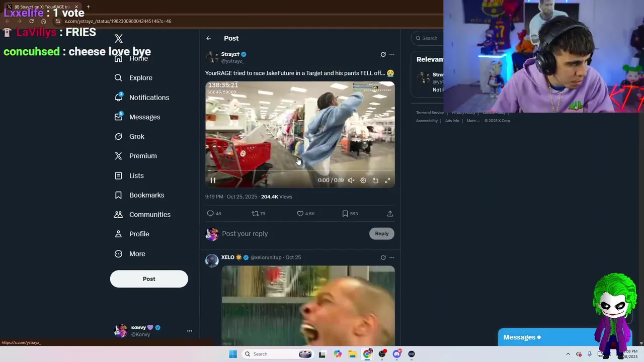Viewport: 644px width, 362px height.
Task: Open Konvy account avatar
Action: tap(121, 331)
